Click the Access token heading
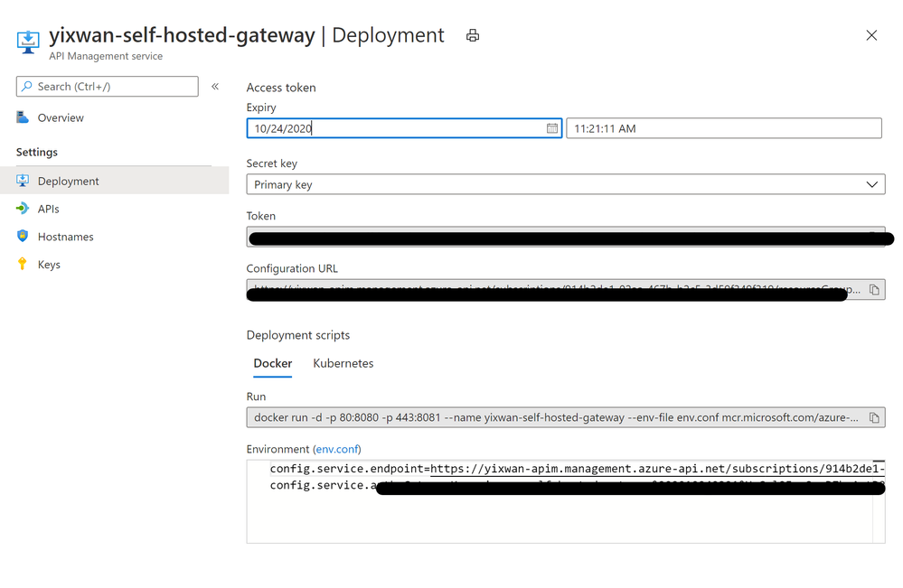Viewport: 903px width, 588px height. 281,88
